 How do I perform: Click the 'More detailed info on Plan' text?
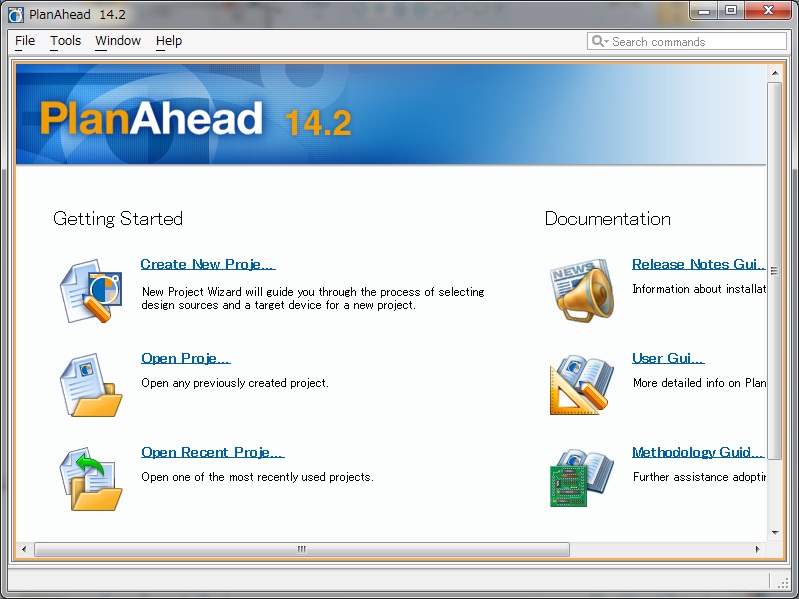[699, 383]
